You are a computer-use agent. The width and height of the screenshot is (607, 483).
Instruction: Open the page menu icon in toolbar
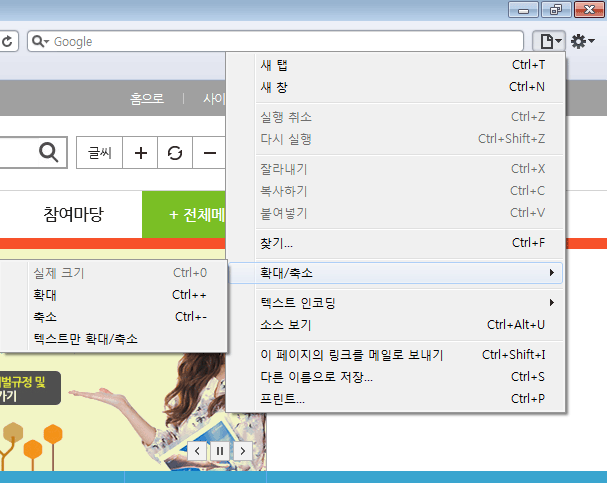(x=549, y=41)
